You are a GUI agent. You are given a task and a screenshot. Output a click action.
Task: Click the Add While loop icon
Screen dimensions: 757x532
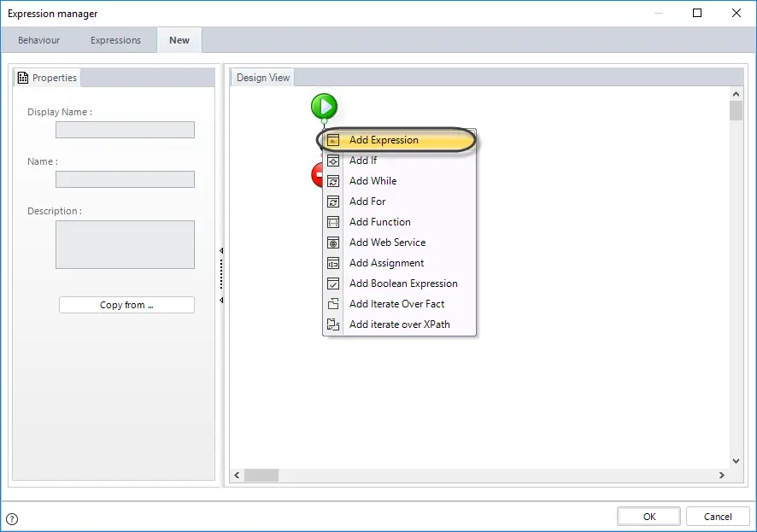pos(333,181)
